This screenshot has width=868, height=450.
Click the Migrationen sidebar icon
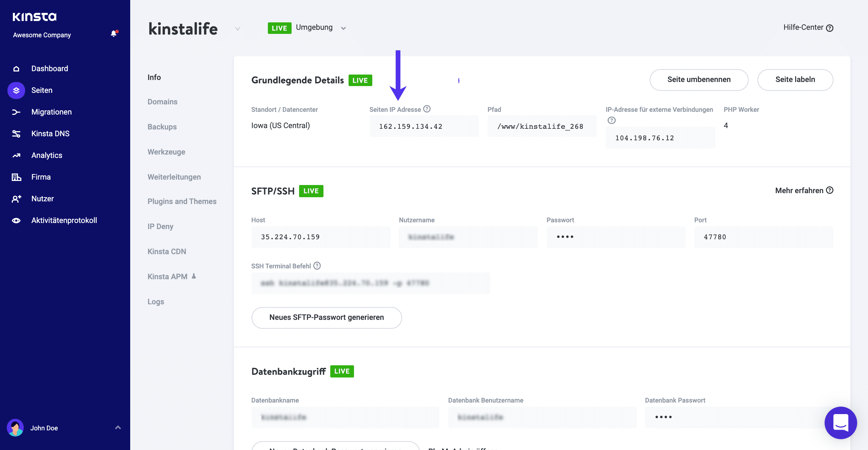point(16,112)
